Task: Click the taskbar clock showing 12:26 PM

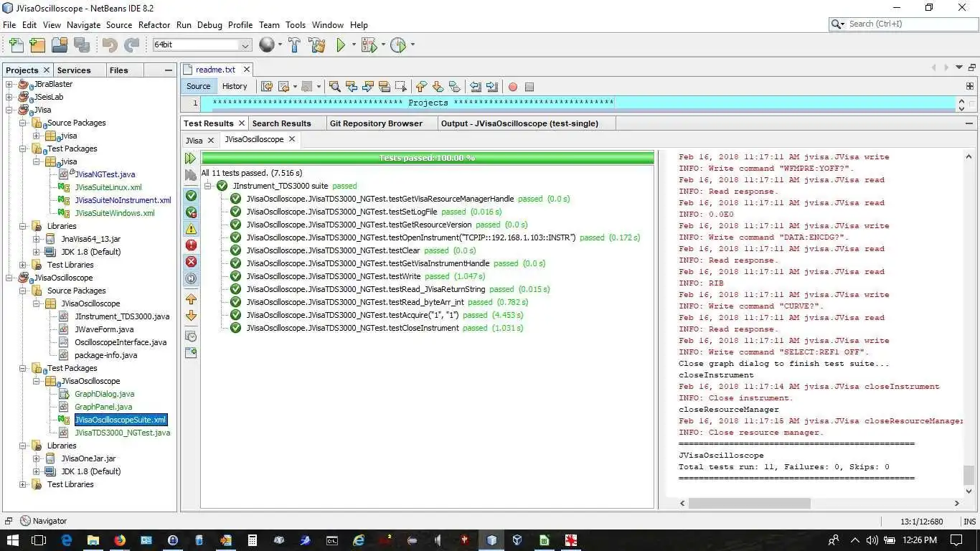Action: [920, 540]
